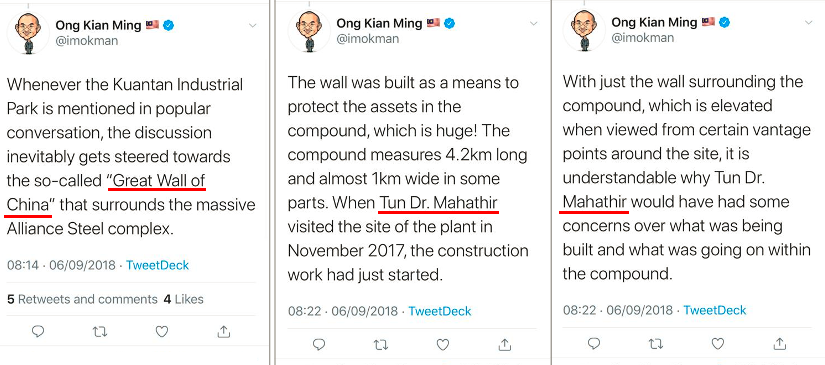Like the rightmost tweet about the compound
Image resolution: width=825 pixels, height=365 pixels.
(x=718, y=343)
